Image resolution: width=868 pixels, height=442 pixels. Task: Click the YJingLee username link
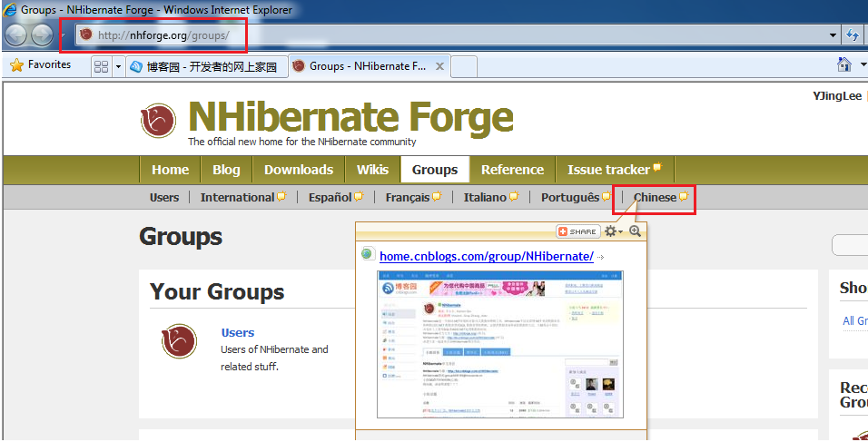(x=837, y=95)
